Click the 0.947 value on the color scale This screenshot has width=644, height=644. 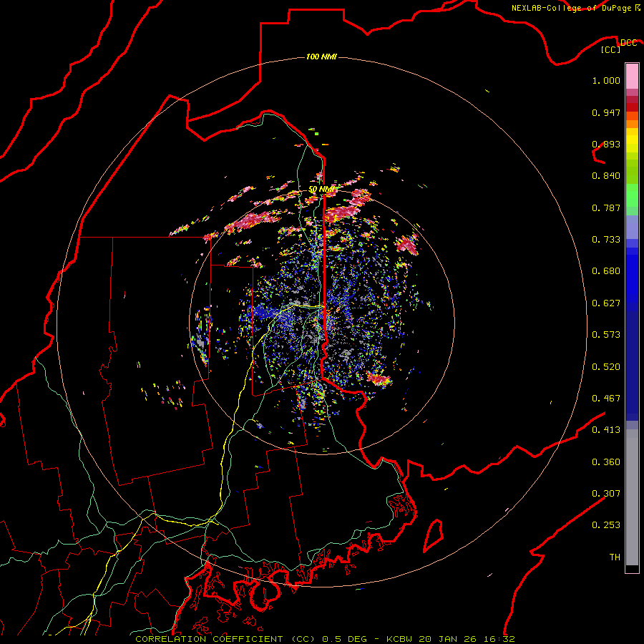(x=606, y=112)
